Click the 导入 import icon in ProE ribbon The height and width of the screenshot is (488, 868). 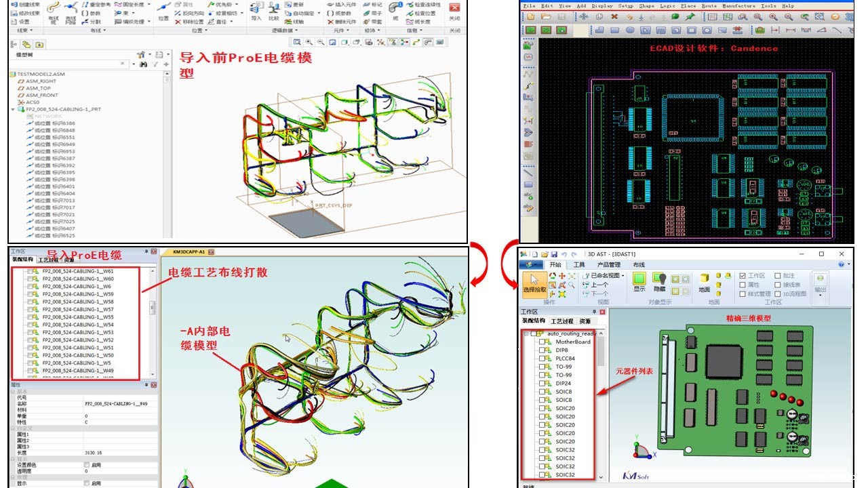pos(256,9)
